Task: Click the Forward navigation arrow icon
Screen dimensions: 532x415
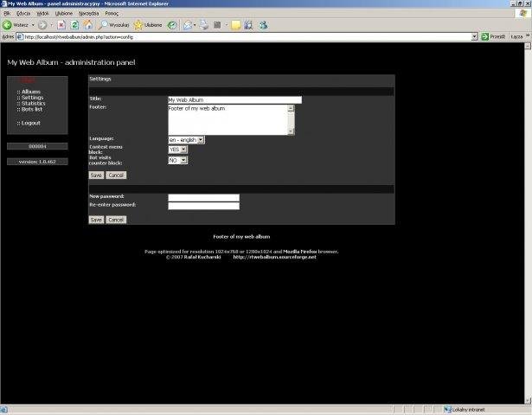Action: pyautogui.click(x=42, y=25)
